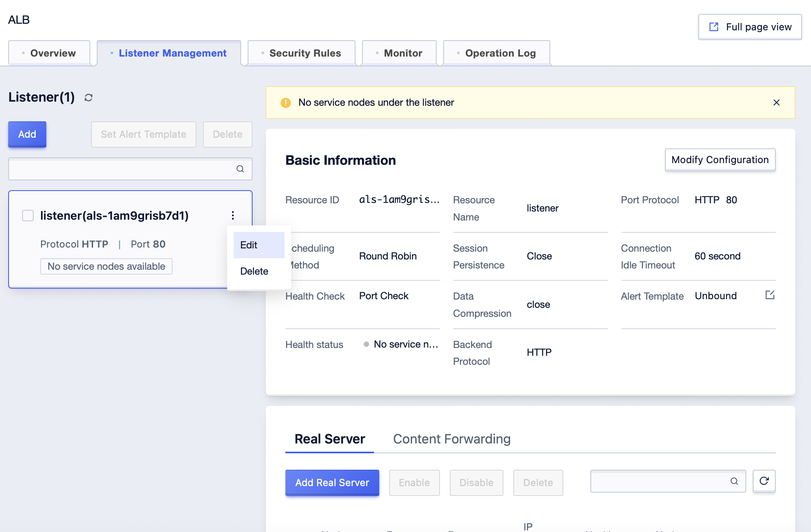Click Set Alert Template button
811x532 pixels.
[x=144, y=134]
